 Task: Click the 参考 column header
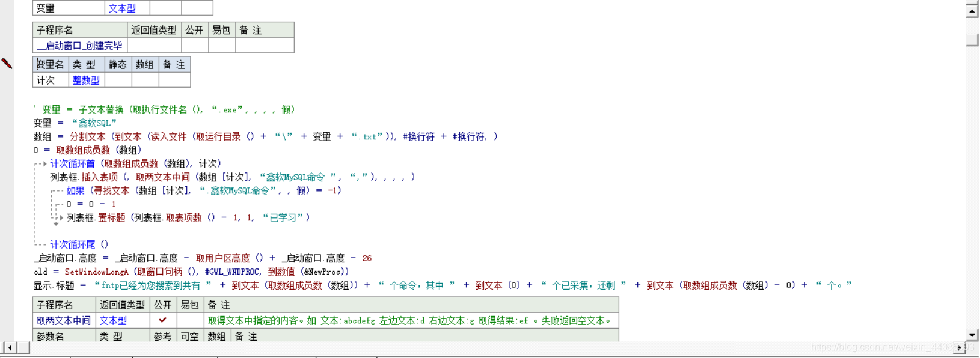[163, 336]
